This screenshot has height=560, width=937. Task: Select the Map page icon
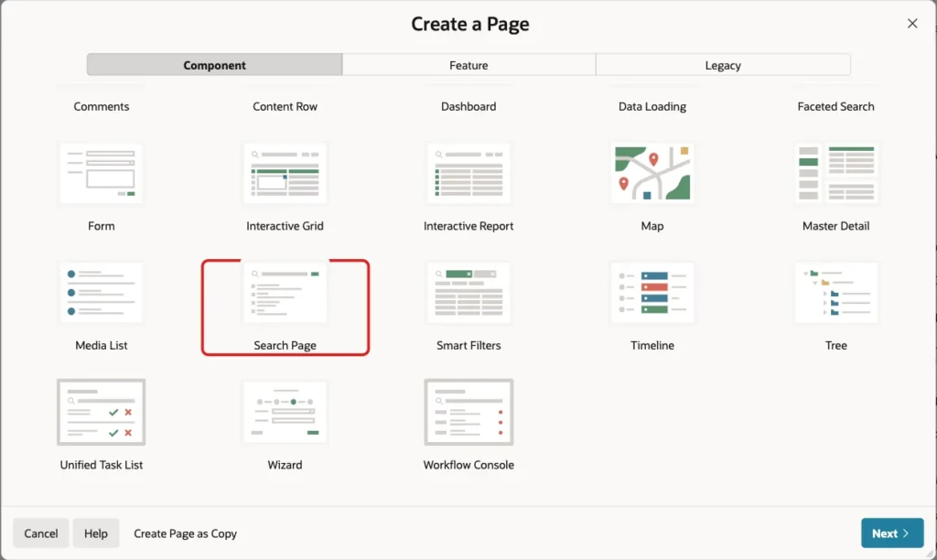652,173
